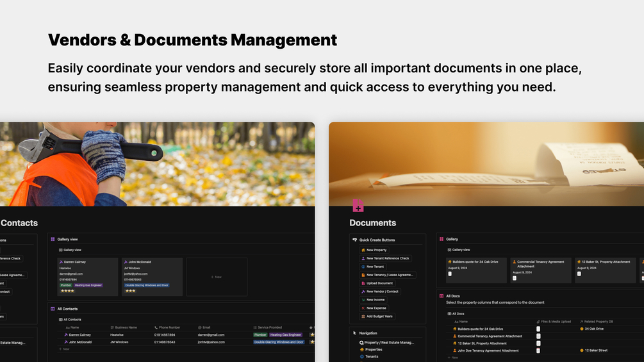The width and height of the screenshot is (644, 362).
Task: Open the John McDonald gallery card
Action: click(x=152, y=277)
